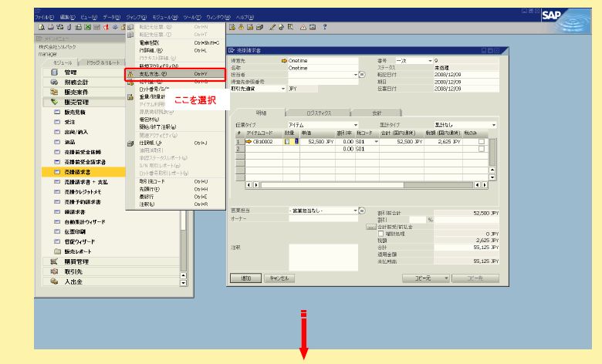The width and height of the screenshot is (602, 364).
Task: Click the 注釈 remarks text box
Action: [x=323, y=258]
